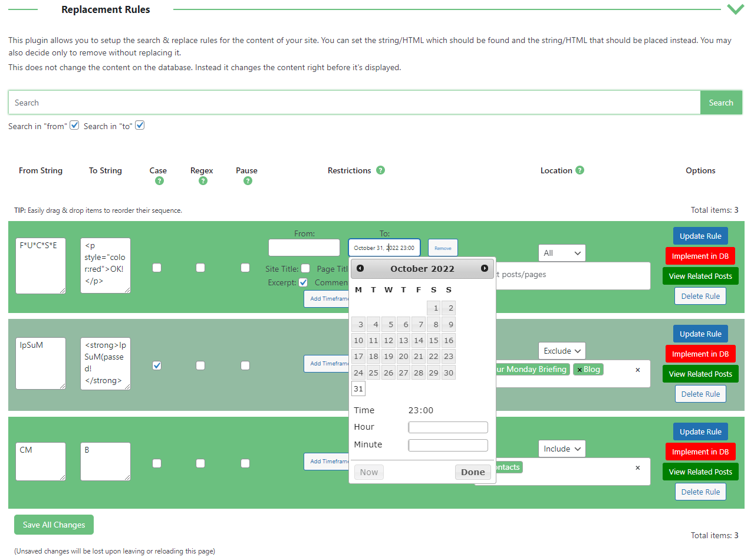The height and width of the screenshot is (560, 754).
Task: Uncheck the Search in "from" checkbox
Action: [x=74, y=126]
